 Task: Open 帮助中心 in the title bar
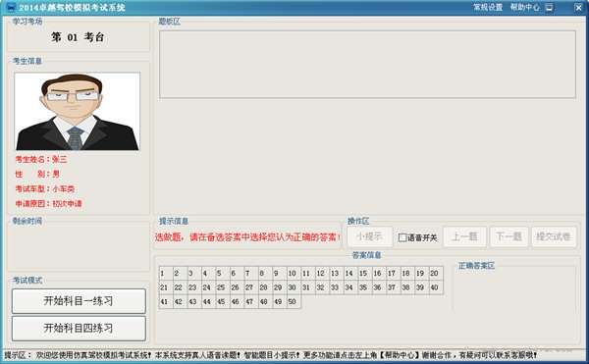coord(525,7)
